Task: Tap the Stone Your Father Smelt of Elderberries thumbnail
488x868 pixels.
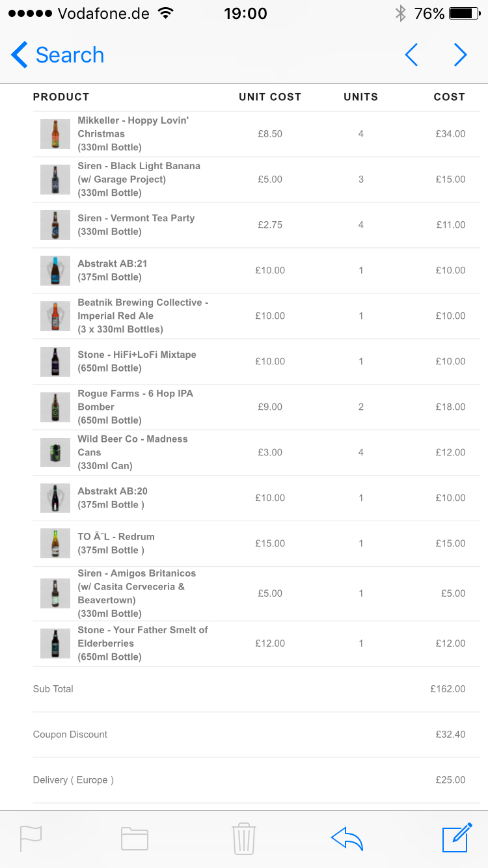Action: [55, 644]
